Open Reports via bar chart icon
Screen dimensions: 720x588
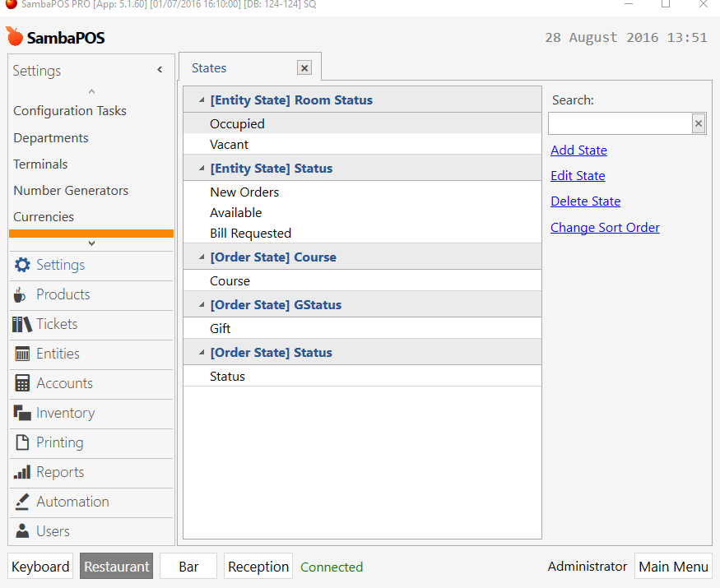tap(22, 472)
